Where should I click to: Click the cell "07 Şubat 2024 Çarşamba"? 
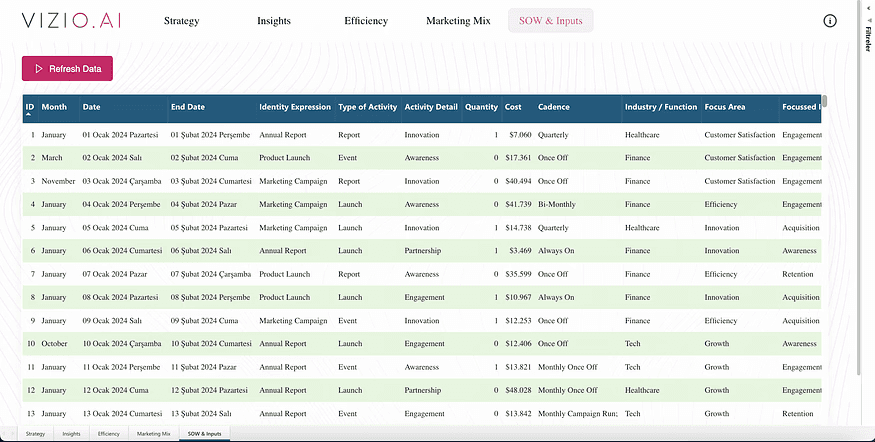click(211, 275)
